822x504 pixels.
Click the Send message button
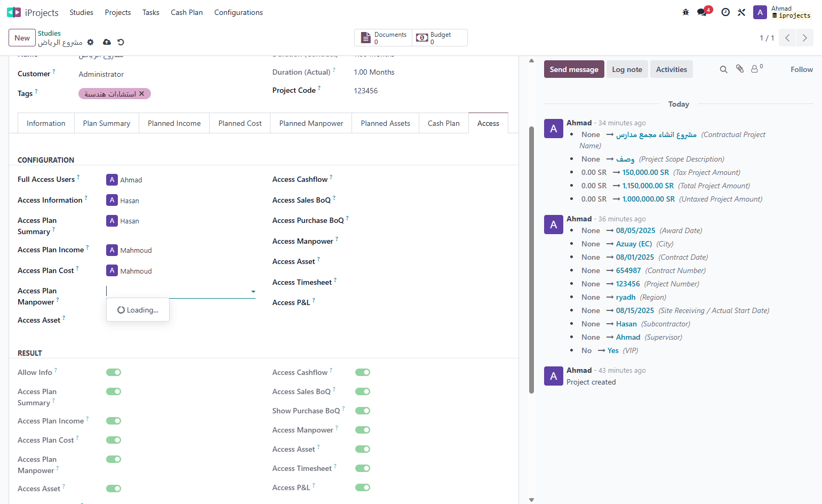574,69
